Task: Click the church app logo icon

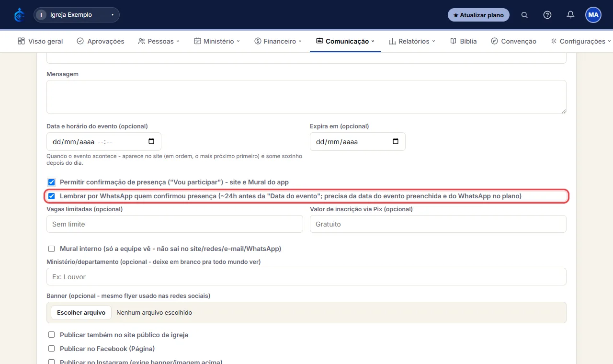Action: tap(19, 15)
